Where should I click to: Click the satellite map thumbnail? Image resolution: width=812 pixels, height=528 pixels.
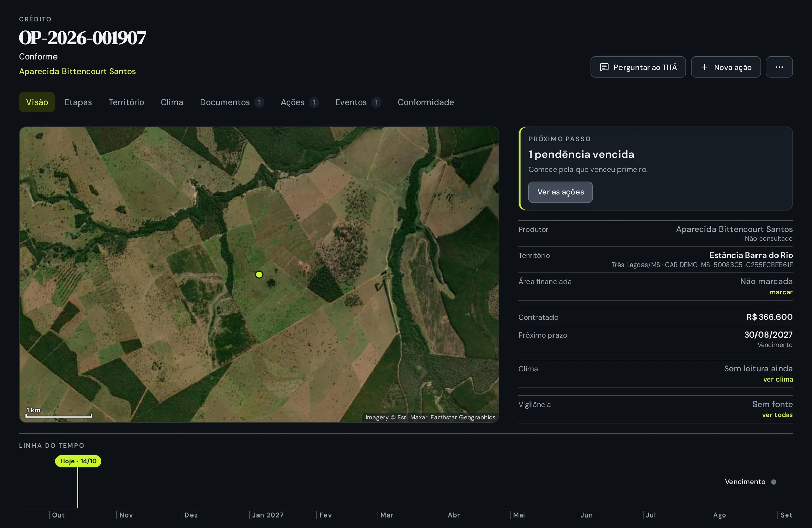click(259, 275)
